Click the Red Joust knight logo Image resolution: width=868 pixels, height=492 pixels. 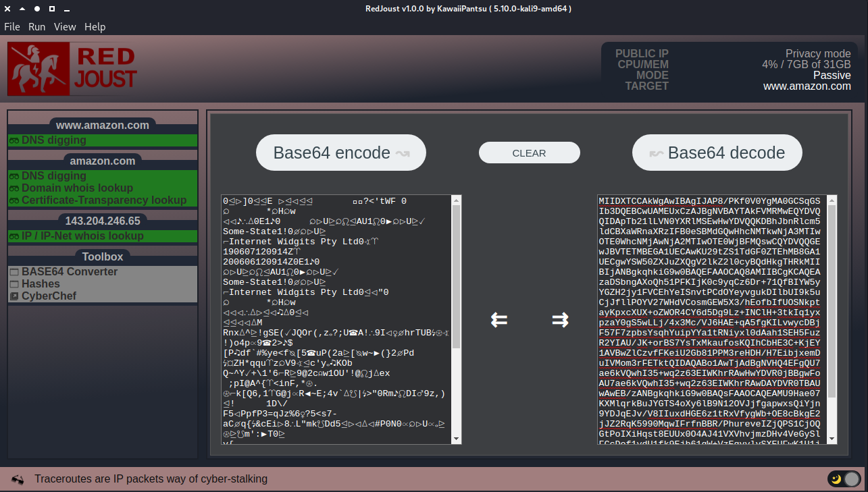pyautogui.click(x=72, y=70)
